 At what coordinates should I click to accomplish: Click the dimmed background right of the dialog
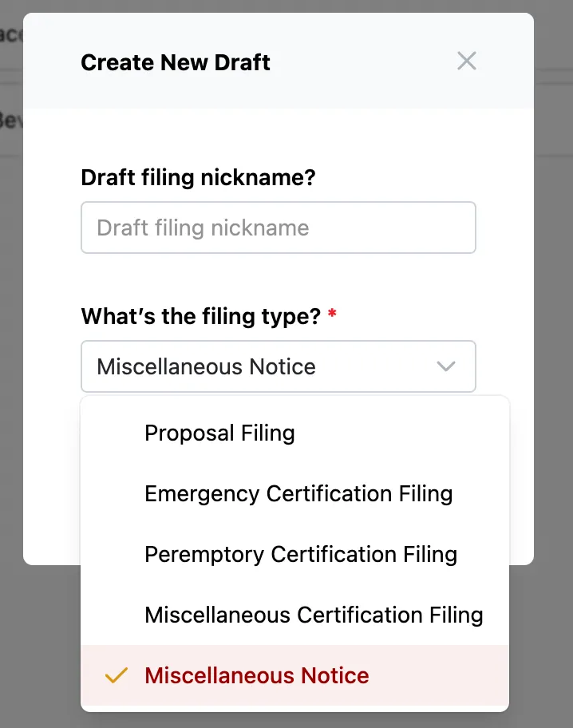[554, 319]
